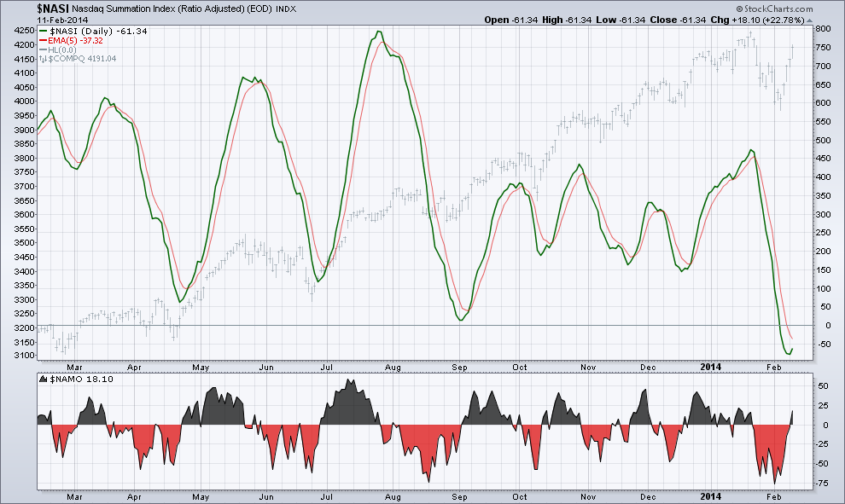
Task: Select the Low -61.34 value in the header
Action: [621, 20]
